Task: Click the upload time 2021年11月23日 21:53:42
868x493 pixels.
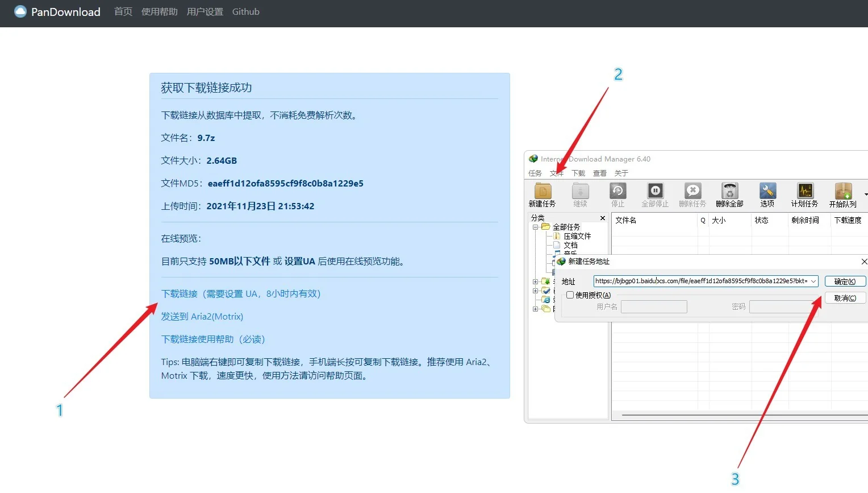Action: (x=260, y=206)
